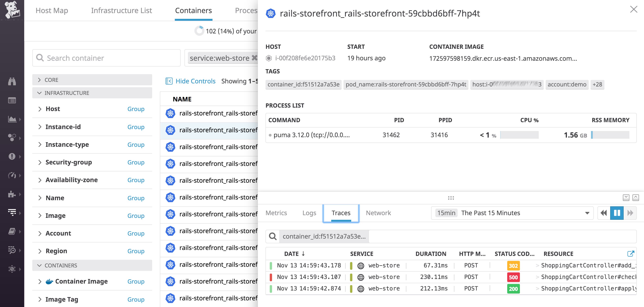Viewport: 644px width, 307px height.
Task: Type in the Search container field
Action: (106, 58)
